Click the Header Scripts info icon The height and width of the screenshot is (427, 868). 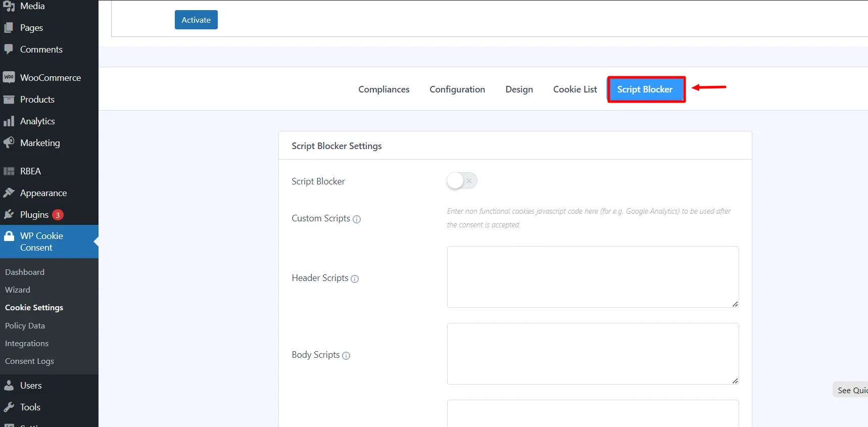tap(355, 279)
